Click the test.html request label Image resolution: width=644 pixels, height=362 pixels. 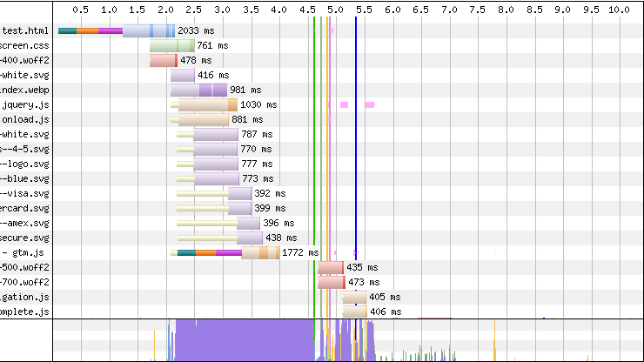click(26, 30)
